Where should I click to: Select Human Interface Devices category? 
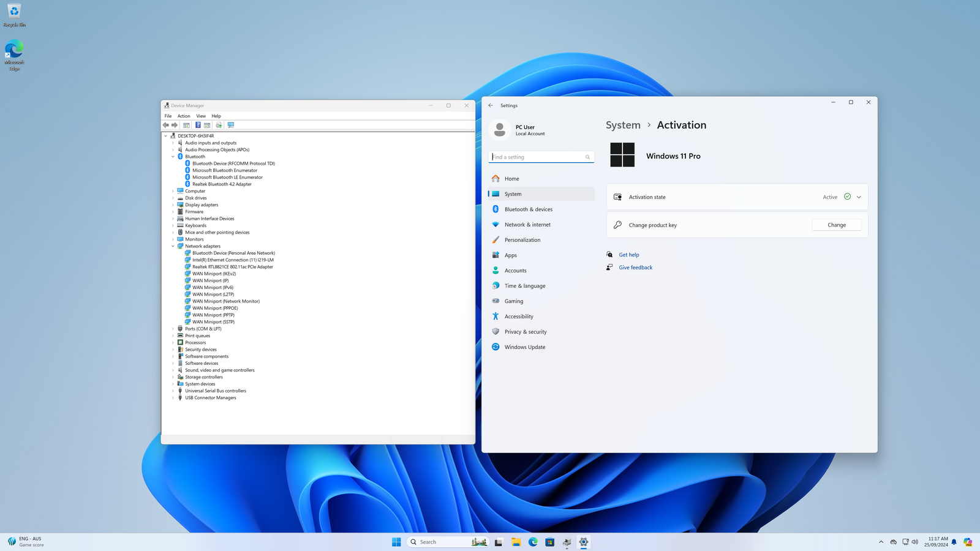[x=209, y=219]
